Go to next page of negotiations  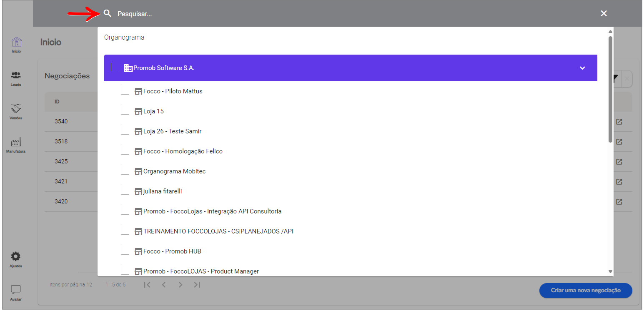(180, 285)
